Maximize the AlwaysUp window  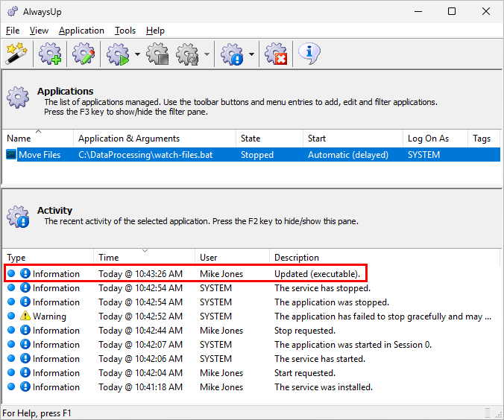click(x=452, y=12)
